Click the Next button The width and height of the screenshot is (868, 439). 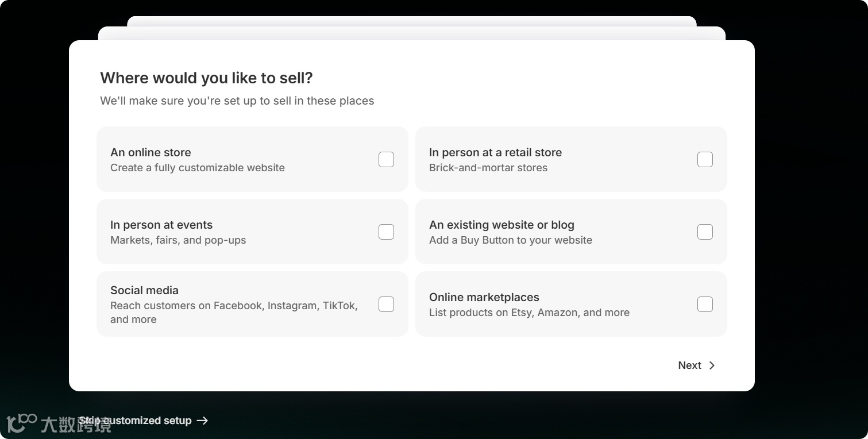tap(690, 365)
